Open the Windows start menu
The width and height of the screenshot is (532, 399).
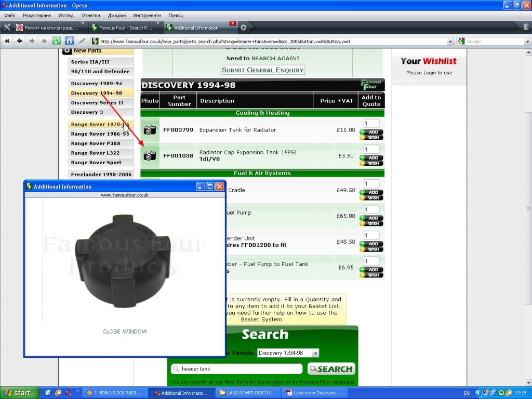[x=19, y=393]
